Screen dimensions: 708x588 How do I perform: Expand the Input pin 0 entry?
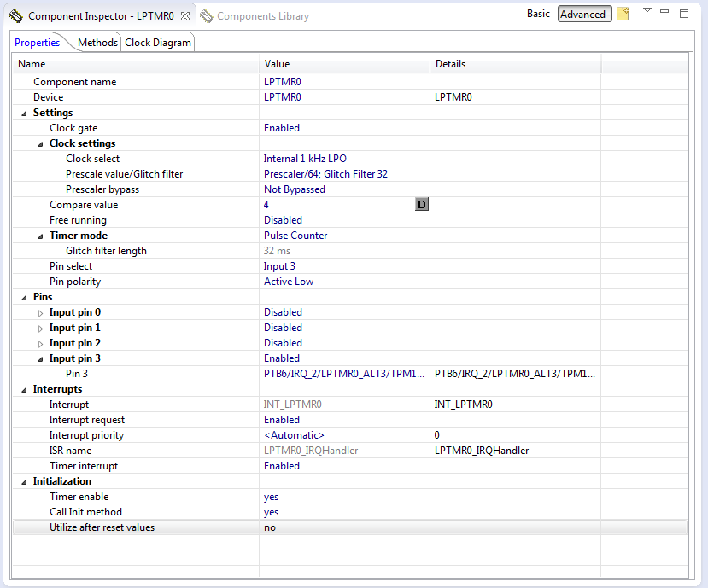click(40, 312)
